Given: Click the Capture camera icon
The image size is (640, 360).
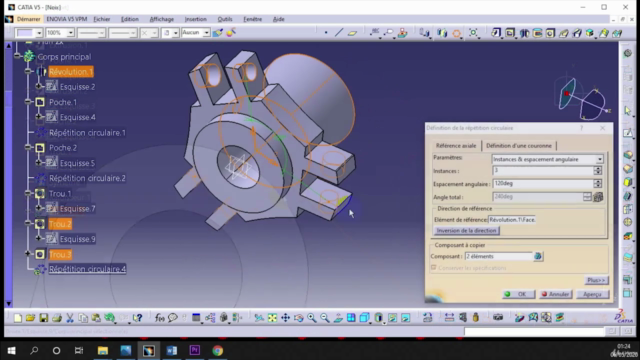Looking at the screenshot, I should (x=498, y=318).
